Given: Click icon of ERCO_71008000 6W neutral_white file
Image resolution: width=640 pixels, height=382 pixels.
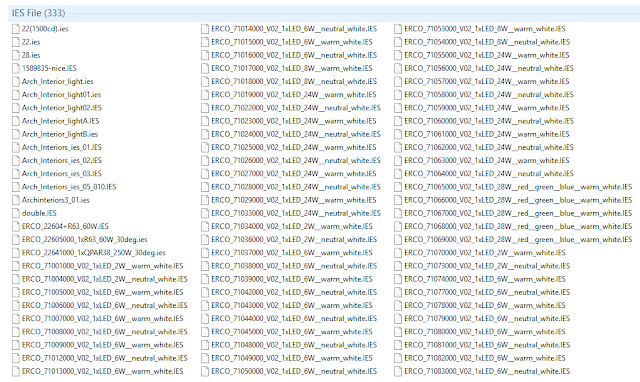Looking at the screenshot, I should (16, 332).
